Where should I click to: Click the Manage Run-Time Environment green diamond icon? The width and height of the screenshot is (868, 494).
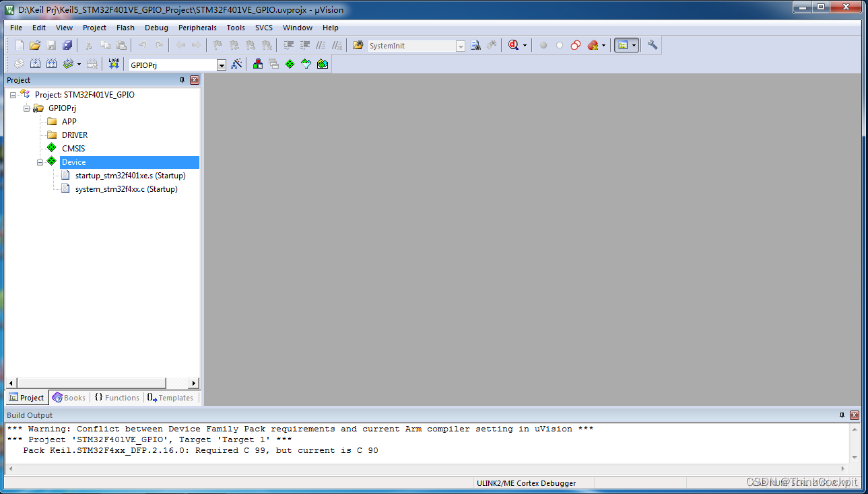coord(290,63)
